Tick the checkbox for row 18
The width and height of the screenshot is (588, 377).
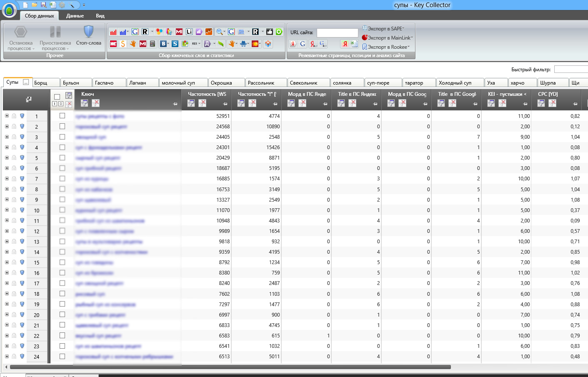tap(62, 294)
